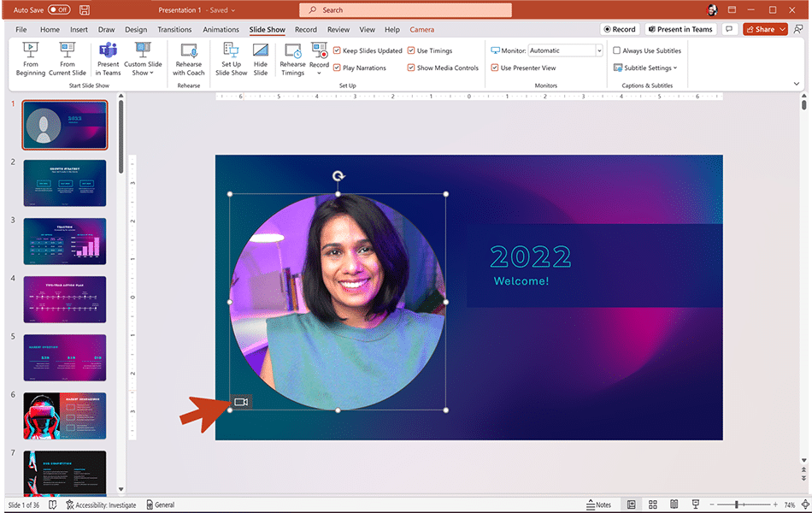Click zoom out minus button
812x513 pixels.
(712, 504)
